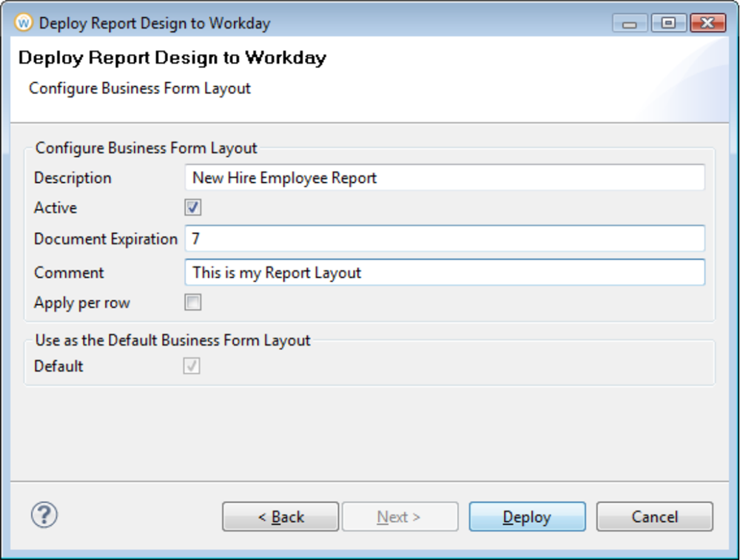Viewport: 740px width, 560px height.
Task: Click the 'Default' label text
Action: 58,366
